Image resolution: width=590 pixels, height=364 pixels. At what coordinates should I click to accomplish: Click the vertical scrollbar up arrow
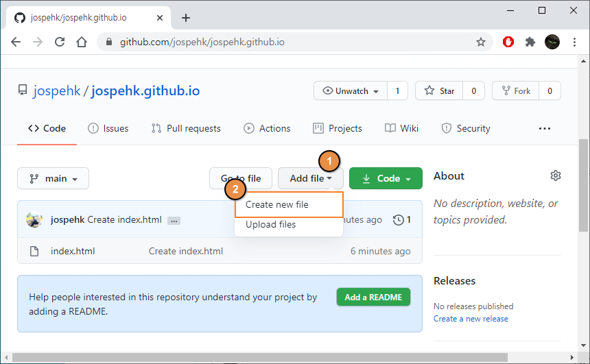pos(583,61)
